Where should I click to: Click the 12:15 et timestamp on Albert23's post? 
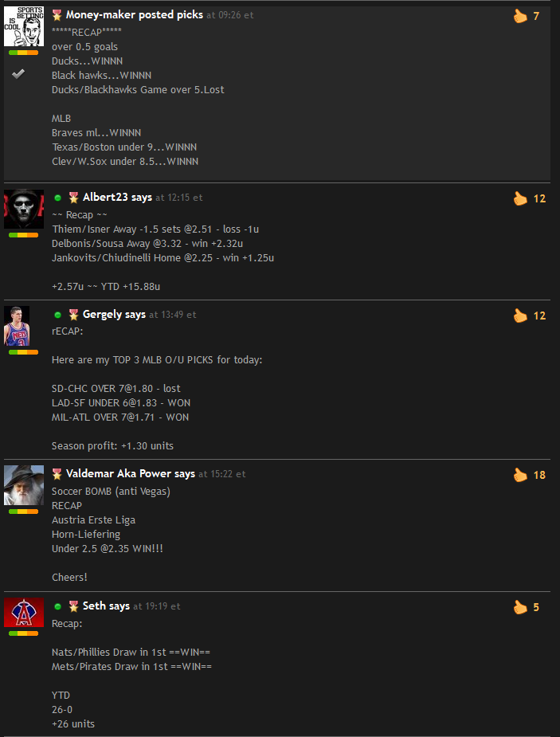click(179, 198)
